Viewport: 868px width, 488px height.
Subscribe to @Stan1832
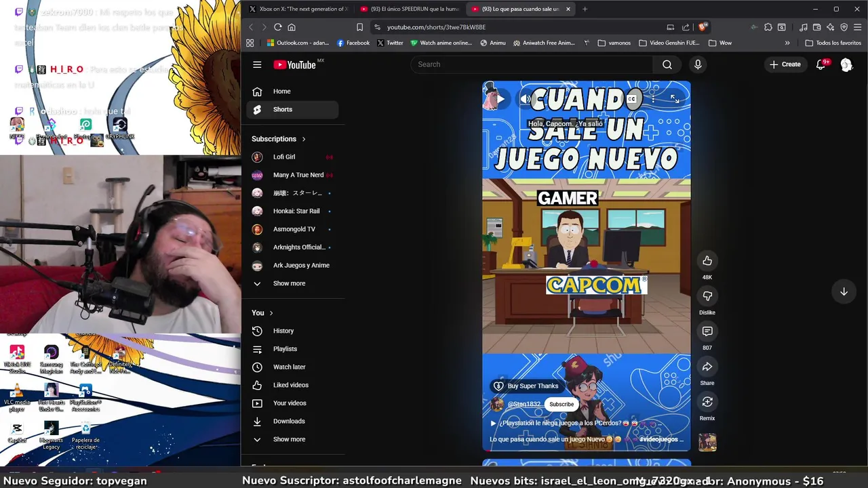point(561,404)
